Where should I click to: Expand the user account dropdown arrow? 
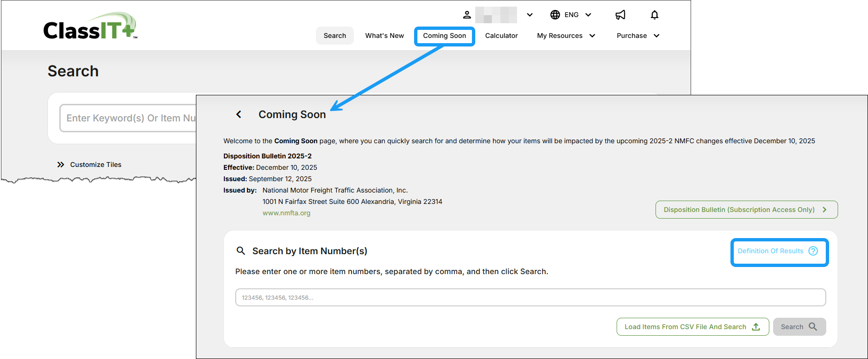click(530, 15)
